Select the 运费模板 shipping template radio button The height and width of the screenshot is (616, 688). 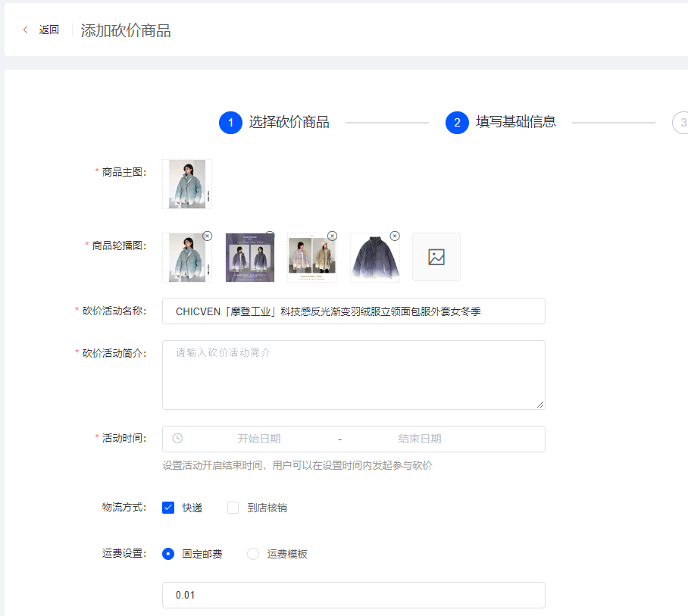253,554
